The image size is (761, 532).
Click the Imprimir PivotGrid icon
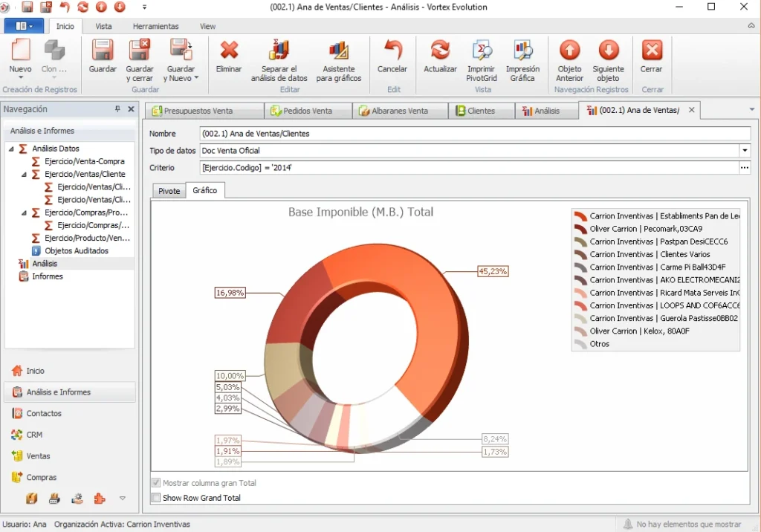482,51
